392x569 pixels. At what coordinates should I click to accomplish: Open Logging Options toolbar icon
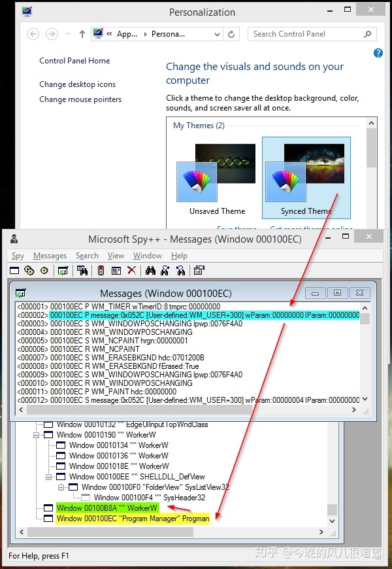116,271
